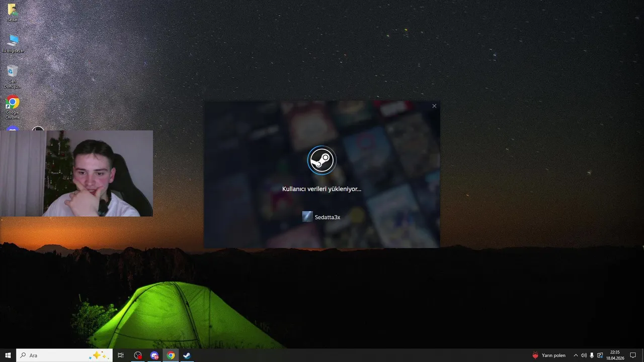Image resolution: width=644 pixels, height=362 pixels.
Task: Close the Steam loading dialog
Action: tap(434, 106)
